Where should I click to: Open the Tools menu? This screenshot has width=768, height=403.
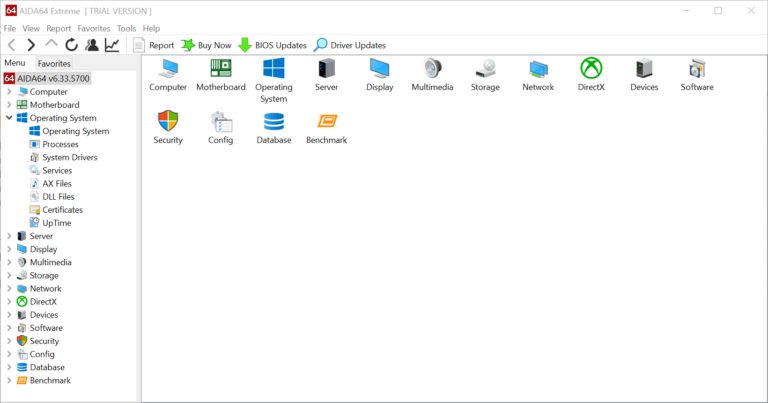tap(126, 28)
